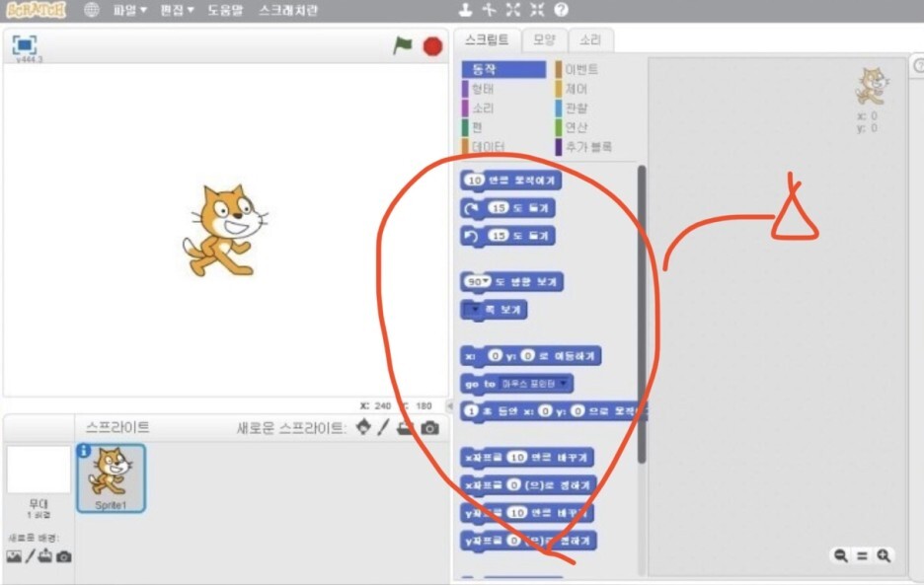Choose new sprite from library
Viewport: 924px width, 585px height.
tap(363, 426)
